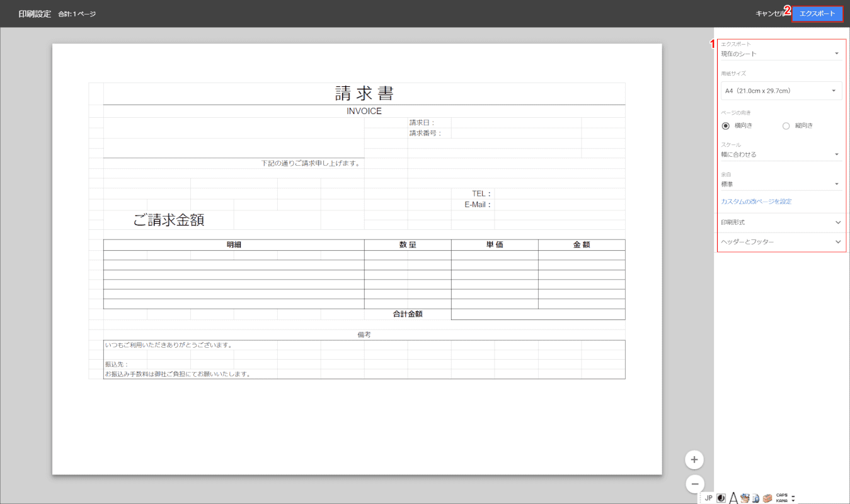
Task: Open the paper size A4 dropdown
Action: 781,91
